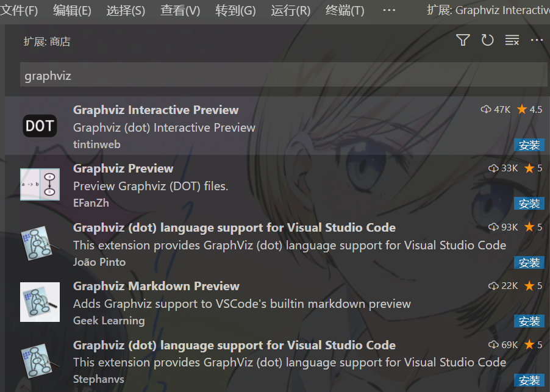Click the DOT icon of Graphviz Interactive Preview
The width and height of the screenshot is (550, 392).
pyautogui.click(x=39, y=126)
